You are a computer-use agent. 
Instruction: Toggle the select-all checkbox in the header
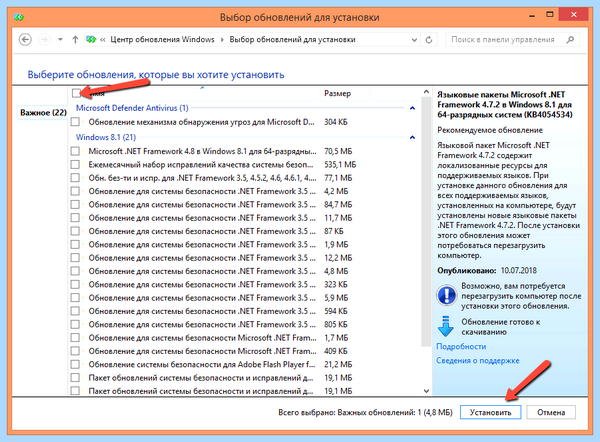(x=76, y=93)
